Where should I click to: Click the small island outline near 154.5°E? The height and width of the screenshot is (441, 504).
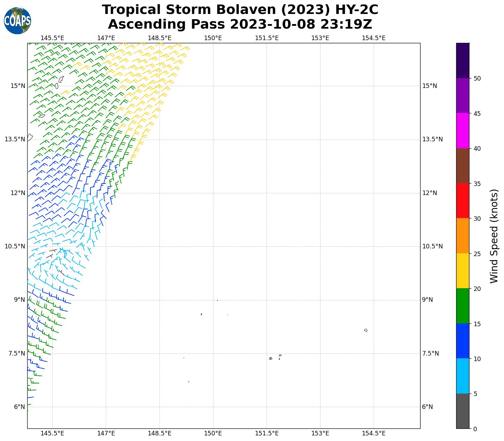366,330
